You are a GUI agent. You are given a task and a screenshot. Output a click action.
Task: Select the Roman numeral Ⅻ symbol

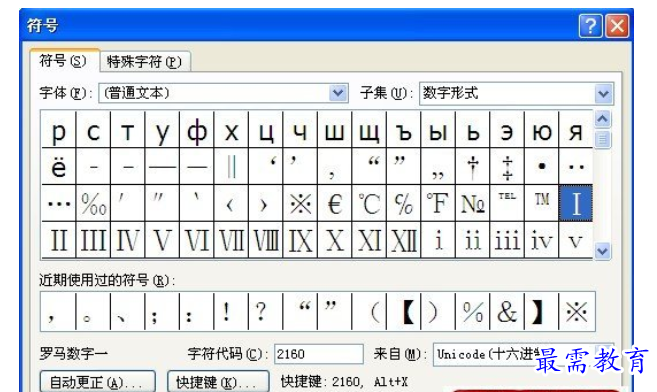point(404,240)
